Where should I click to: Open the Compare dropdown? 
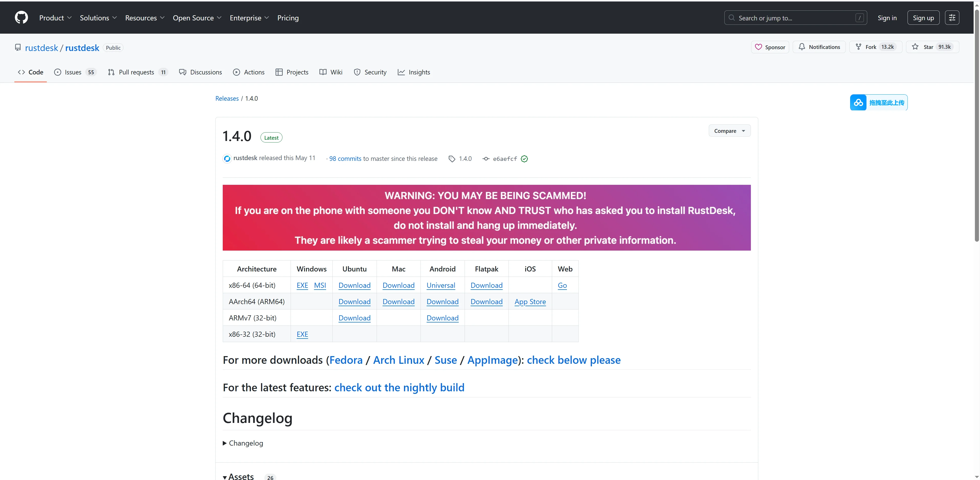click(729, 131)
